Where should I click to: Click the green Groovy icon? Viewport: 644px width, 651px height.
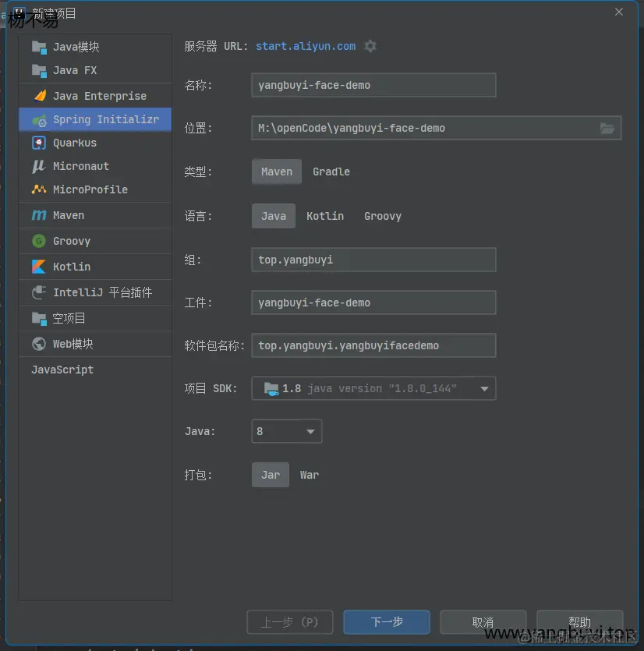pyautogui.click(x=39, y=241)
